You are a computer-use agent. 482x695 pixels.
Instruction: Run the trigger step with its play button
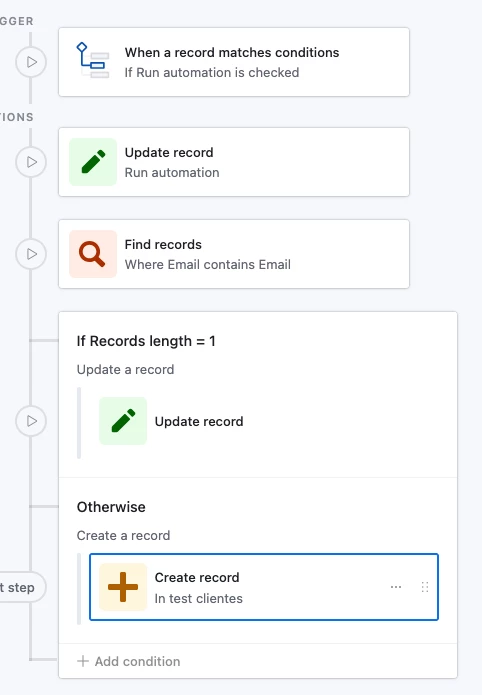(31, 62)
